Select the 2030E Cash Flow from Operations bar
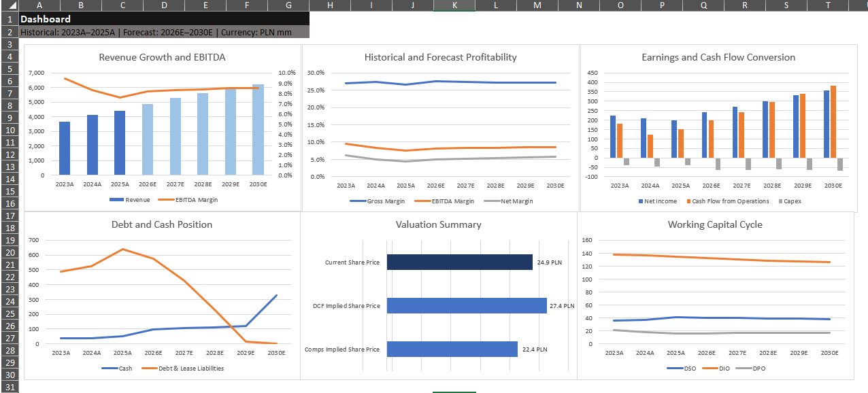Viewport: 868px width, 393px height. [833, 122]
